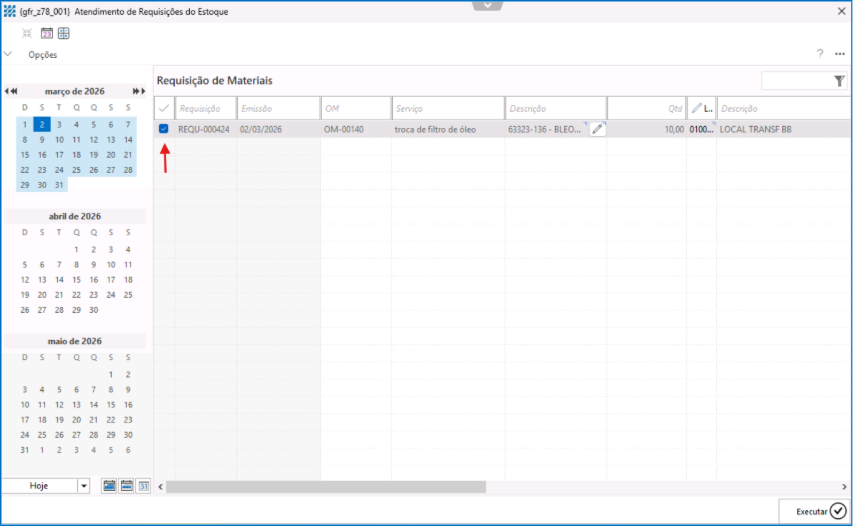This screenshot has height=526, width=853.
Task: Expand the Opções section chevron
Action: point(9,54)
